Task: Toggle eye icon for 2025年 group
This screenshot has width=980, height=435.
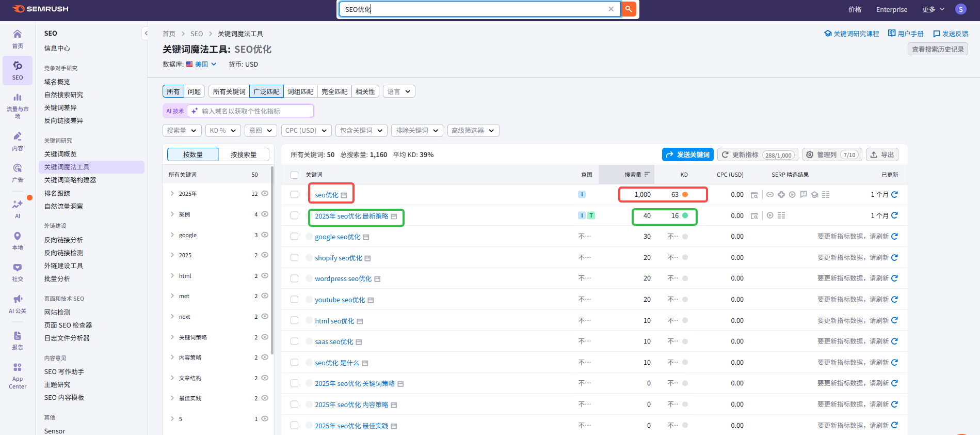Action: coord(265,193)
